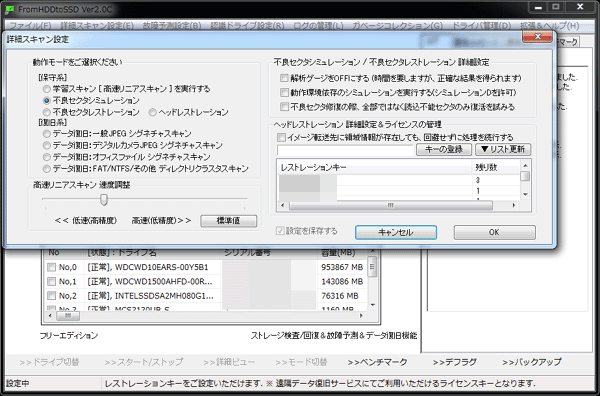Select restoration key row with remaining count 3
Screen dimensions: 600x396
[x=399, y=180]
